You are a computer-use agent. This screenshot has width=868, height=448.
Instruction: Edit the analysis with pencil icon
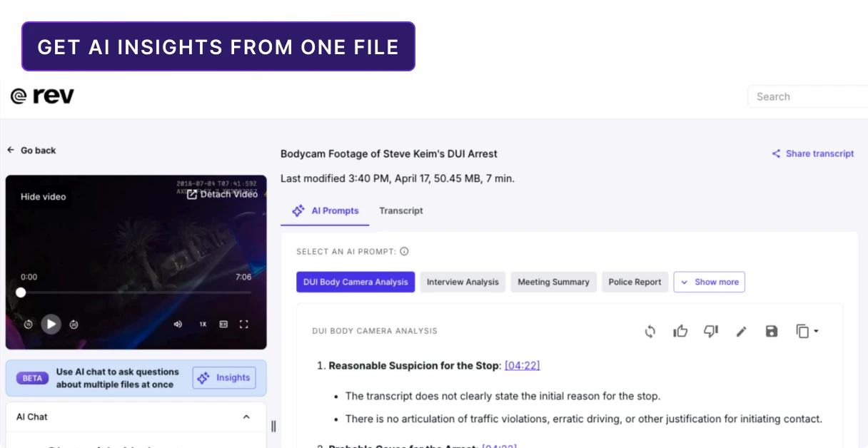point(741,331)
